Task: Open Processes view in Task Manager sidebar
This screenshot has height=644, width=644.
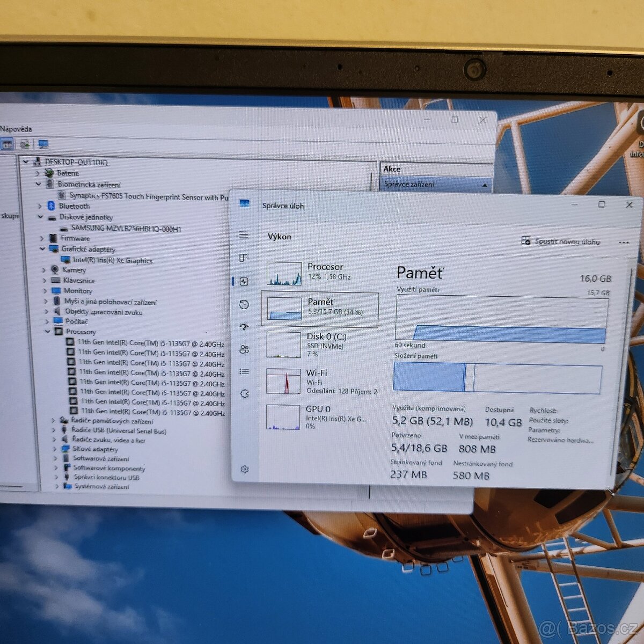Action: 244,258
